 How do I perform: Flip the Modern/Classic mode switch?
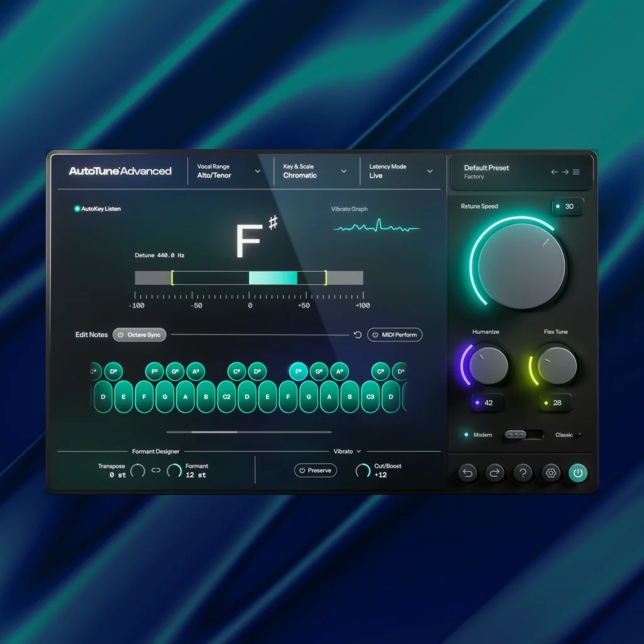(x=524, y=435)
